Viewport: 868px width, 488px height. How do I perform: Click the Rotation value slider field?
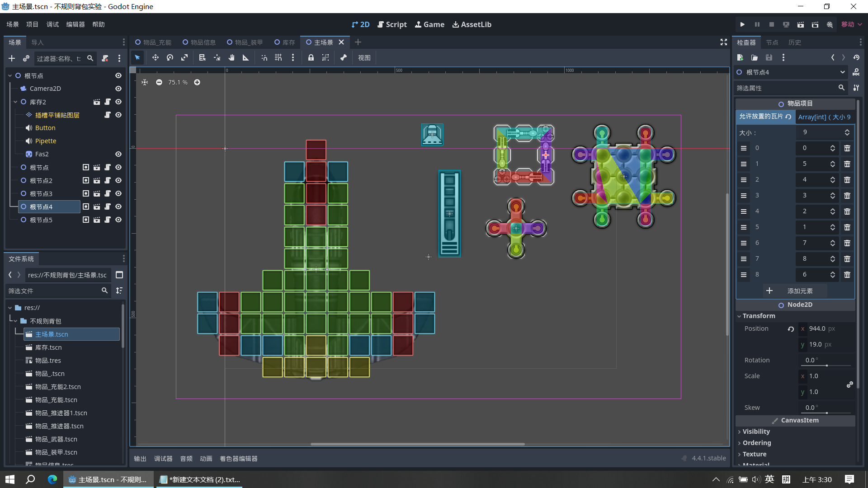coord(826,360)
